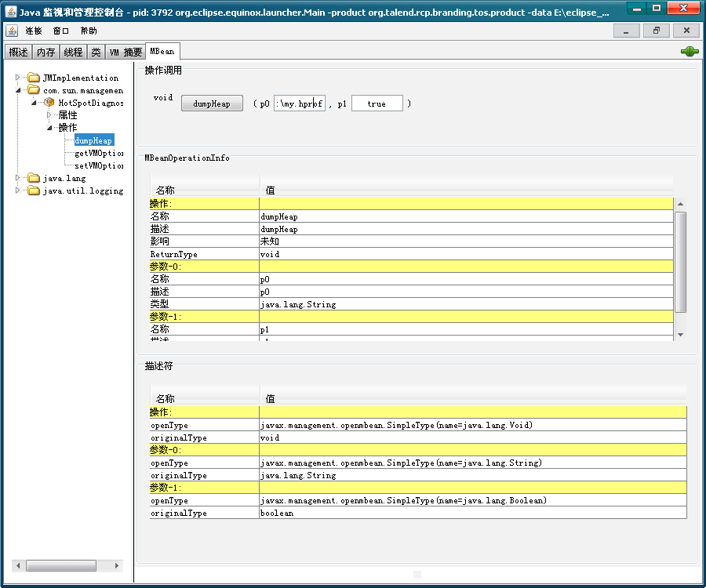
Task: Minimize the inner connection frame
Action: (x=626, y=31)
